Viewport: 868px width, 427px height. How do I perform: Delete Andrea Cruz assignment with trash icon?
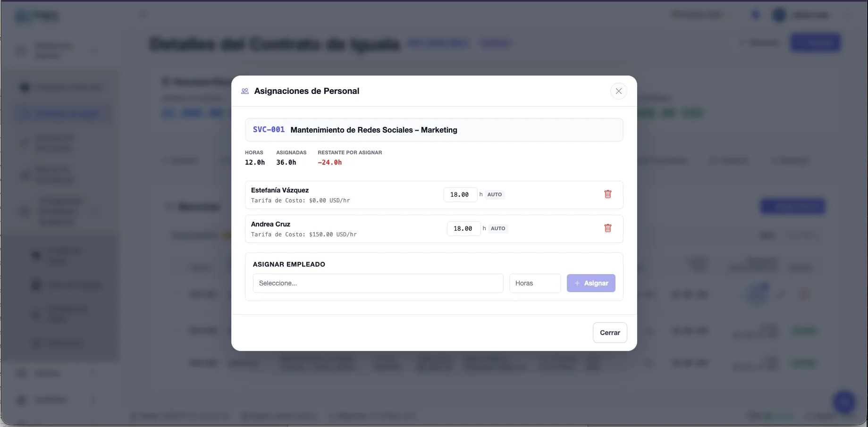tap(608, 228)
